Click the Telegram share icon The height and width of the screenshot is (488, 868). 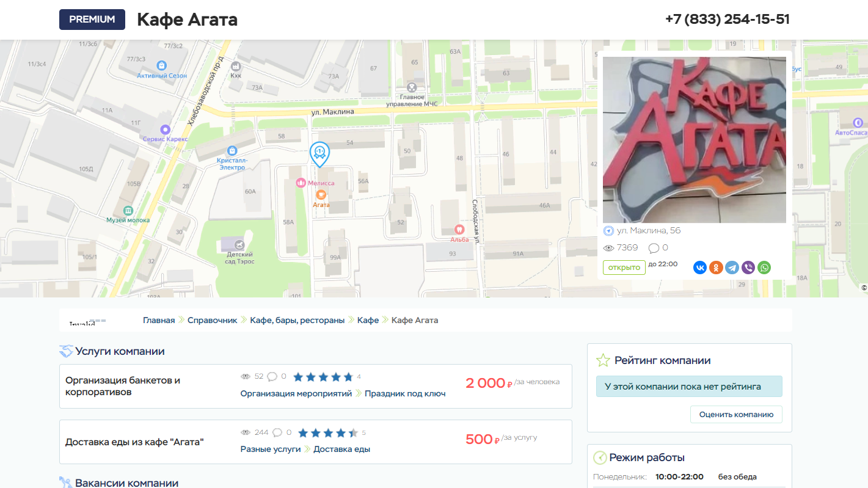tap(732, 268)
